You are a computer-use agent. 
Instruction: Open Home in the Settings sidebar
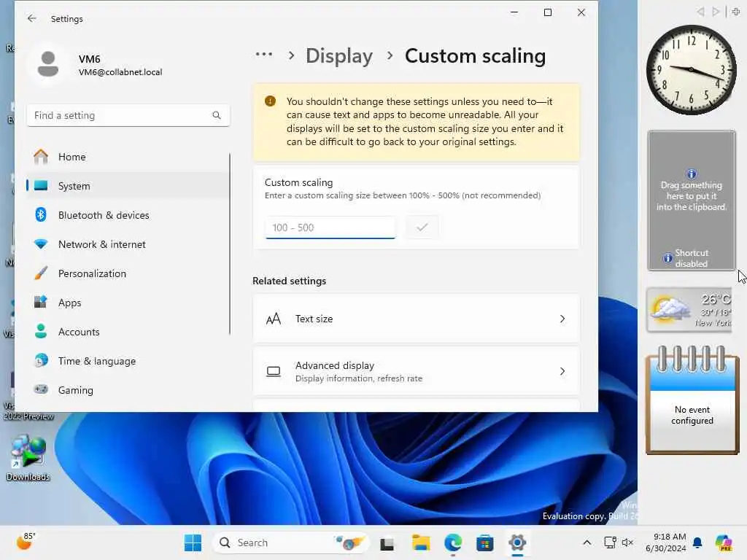(x=128, y=157)
